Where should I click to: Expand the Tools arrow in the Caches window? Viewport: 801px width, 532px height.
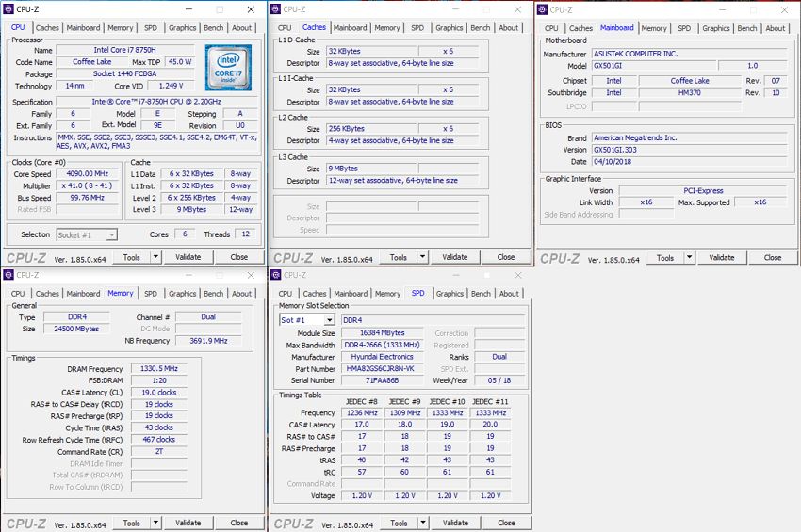tap(422, 257)
